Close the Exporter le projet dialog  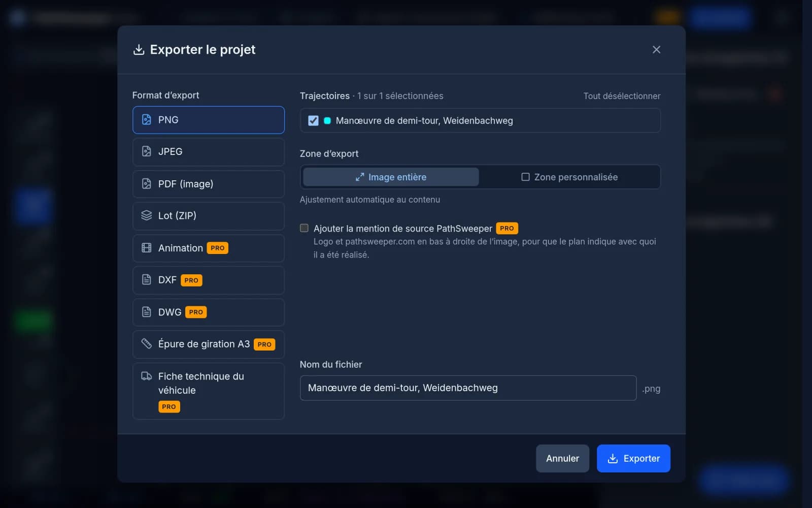click(656, 49)
